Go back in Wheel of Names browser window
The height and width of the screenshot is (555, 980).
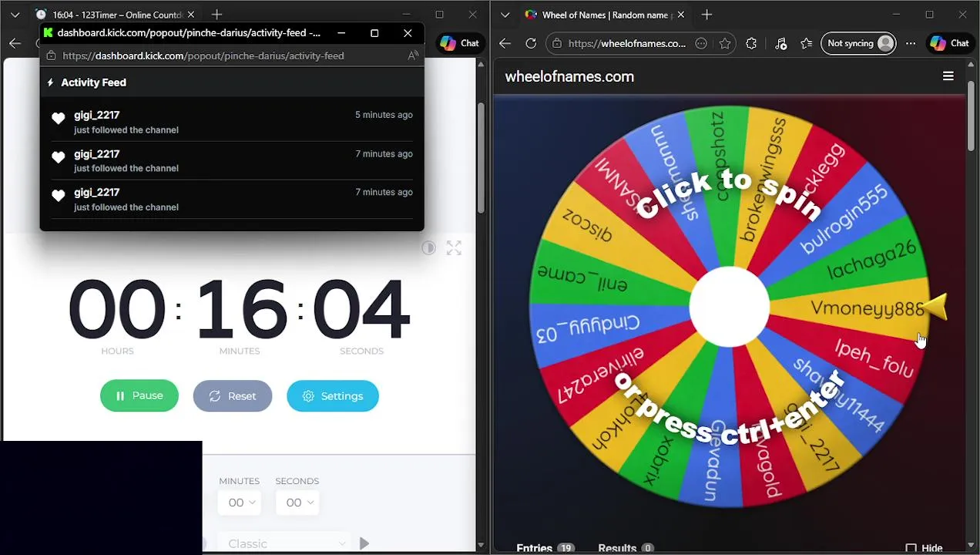(505, 44)
